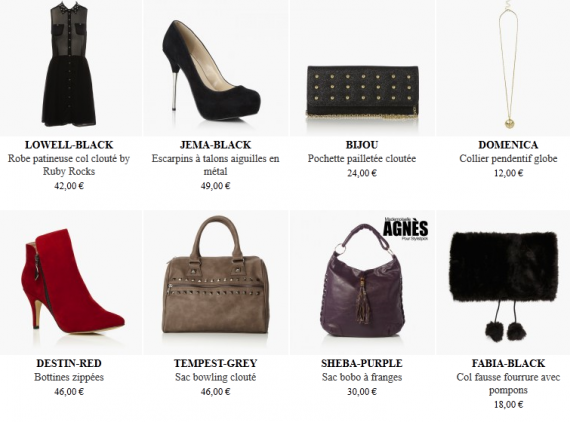Click the DESTIN-RED product name
This screenshot has width=570, height=422.
(69, 363)
